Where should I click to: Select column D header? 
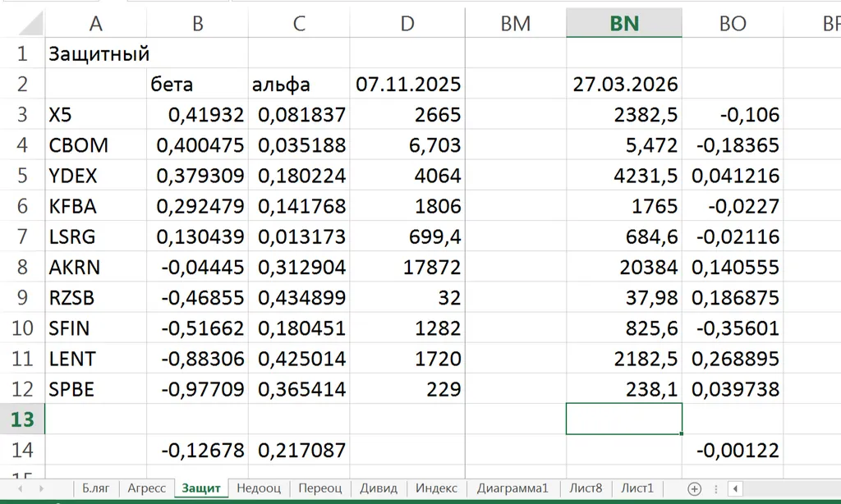[407, 23]
